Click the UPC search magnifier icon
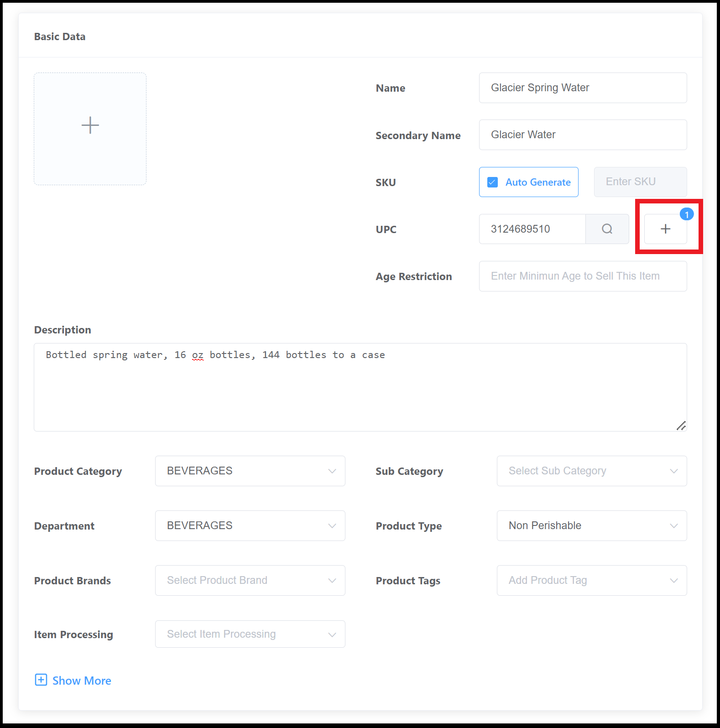720x728 pixels. point(607,229)
